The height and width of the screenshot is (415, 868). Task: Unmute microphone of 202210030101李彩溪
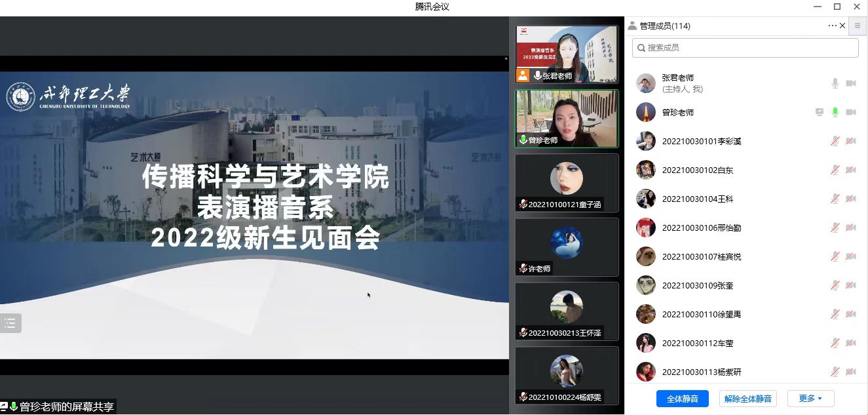(x=835, y=141)
